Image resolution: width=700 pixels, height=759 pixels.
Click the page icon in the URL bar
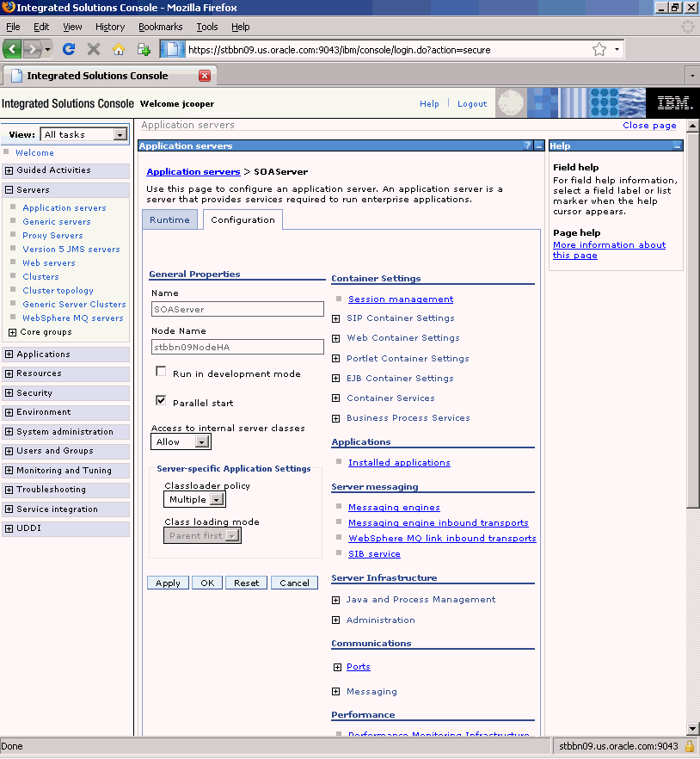pyautogui.click(x=173, y=49)
